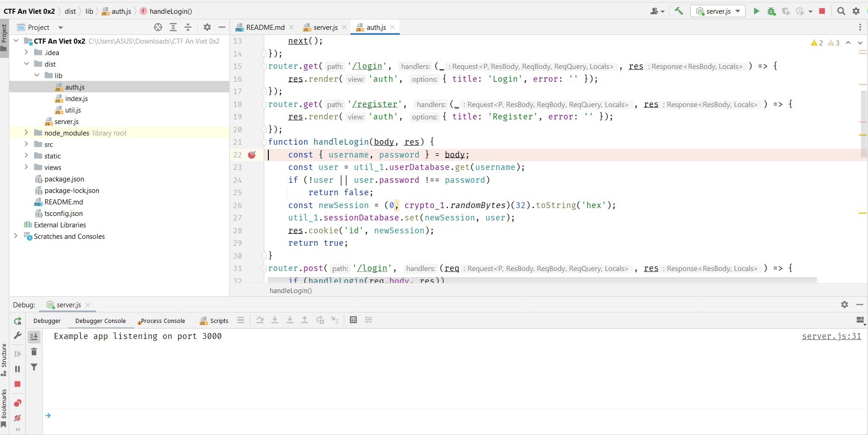868x435 pixels.
Task: Expand Scratches and Consoles
Action: tap(17, 236)
